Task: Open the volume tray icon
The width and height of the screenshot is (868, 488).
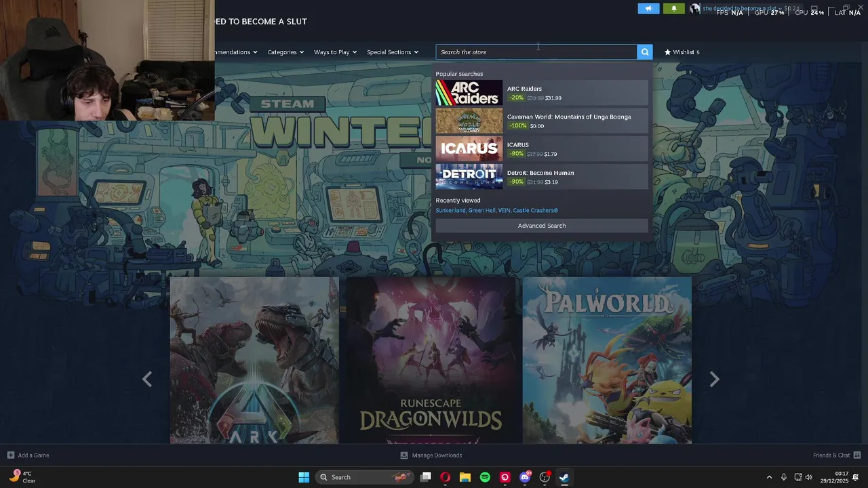Action: 810,477
